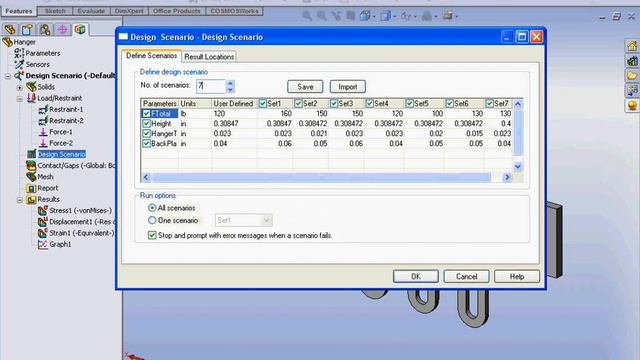
Task: Uncheck the Set4 column checkbox
Action: (x=370, y=104)
